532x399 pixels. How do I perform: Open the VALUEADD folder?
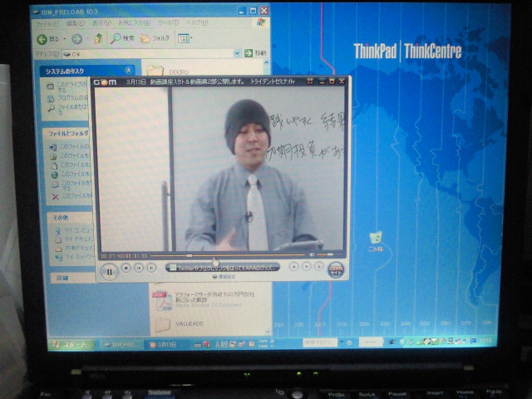pos(163,325)
